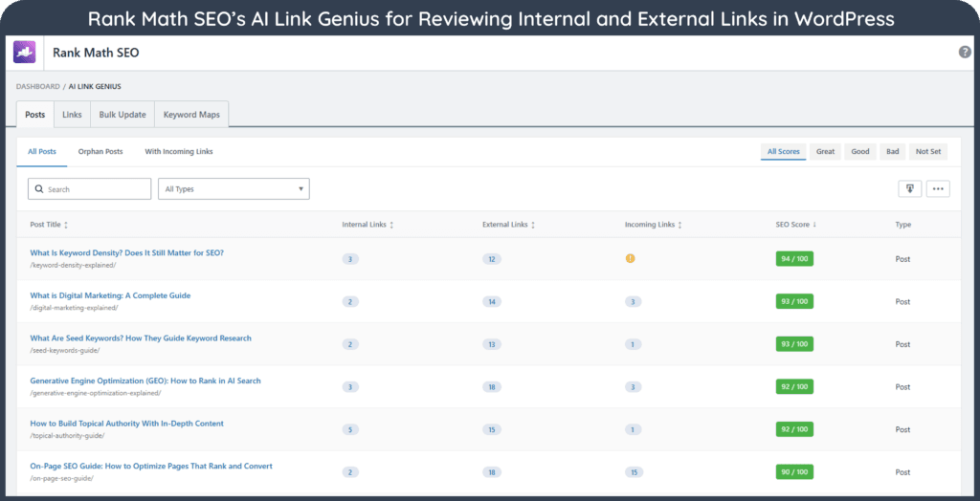
Task: Sort by Internal Links arrows
Action: point(391,225)
